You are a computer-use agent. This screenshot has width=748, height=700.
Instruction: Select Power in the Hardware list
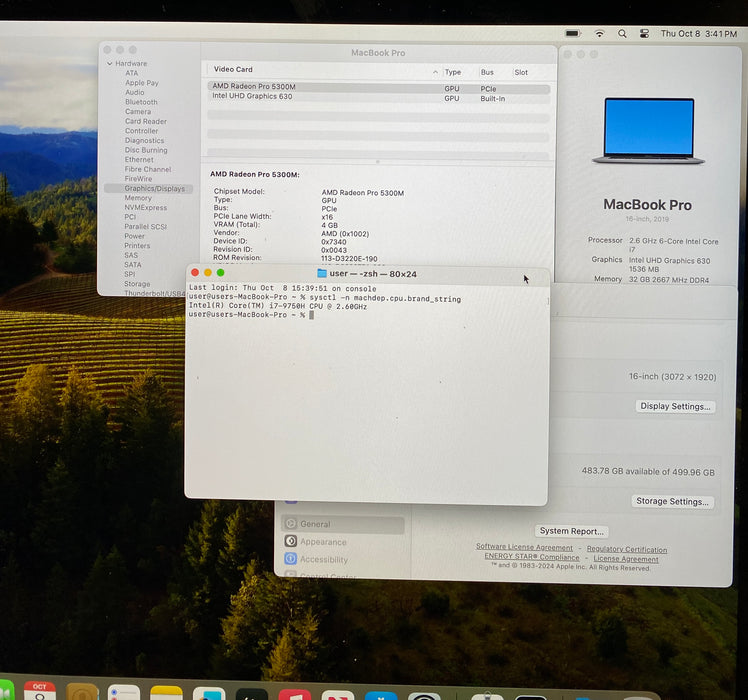coord(135,236)
